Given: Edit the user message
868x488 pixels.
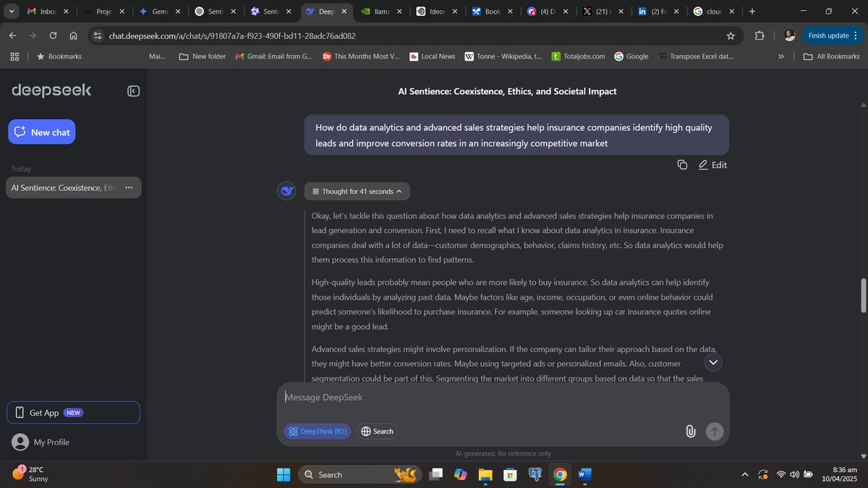Looking at the screenshot, I should pyautogui.click(x=712, y=165).
